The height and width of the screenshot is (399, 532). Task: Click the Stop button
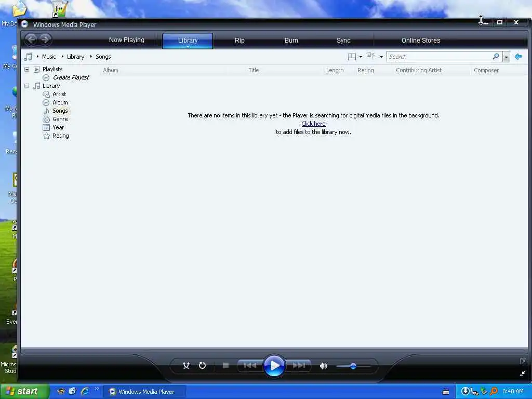[x=225, y=365]
